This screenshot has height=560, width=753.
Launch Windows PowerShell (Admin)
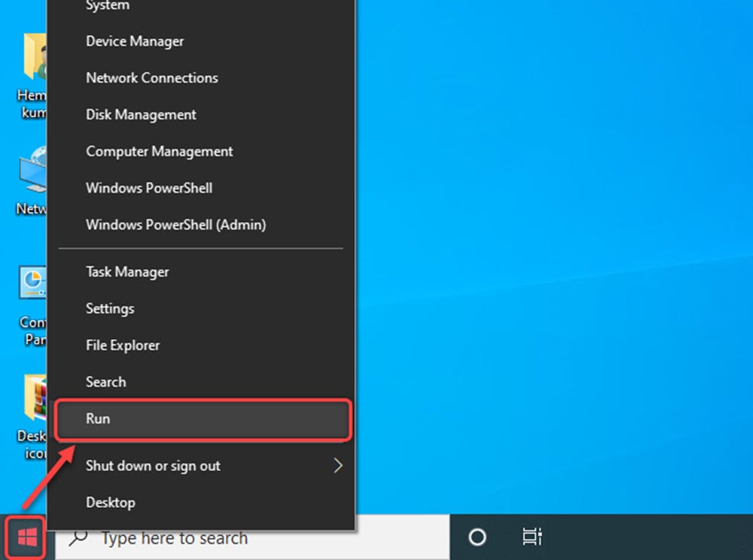201,224
